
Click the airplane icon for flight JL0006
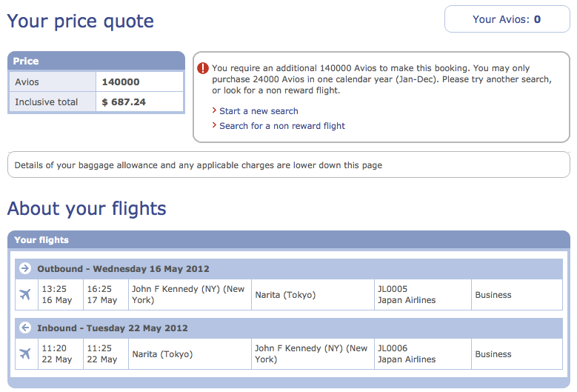[x=25, y=353]
